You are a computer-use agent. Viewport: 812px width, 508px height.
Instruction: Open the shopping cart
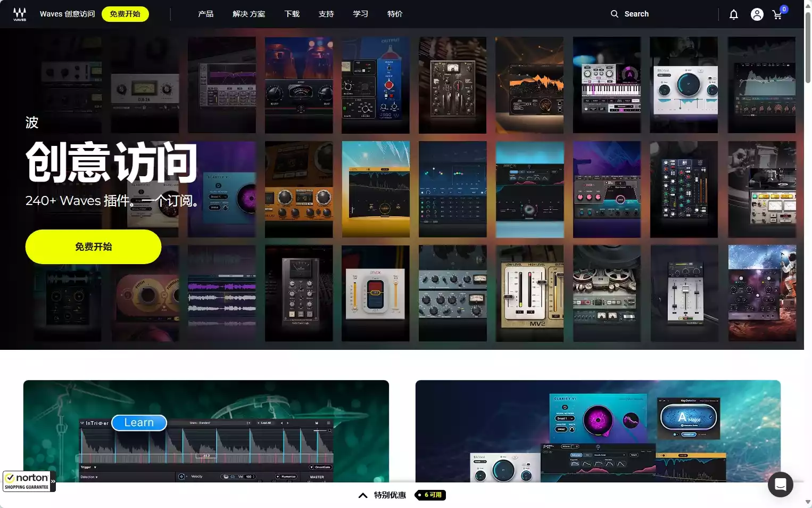(x=778, y=14)
